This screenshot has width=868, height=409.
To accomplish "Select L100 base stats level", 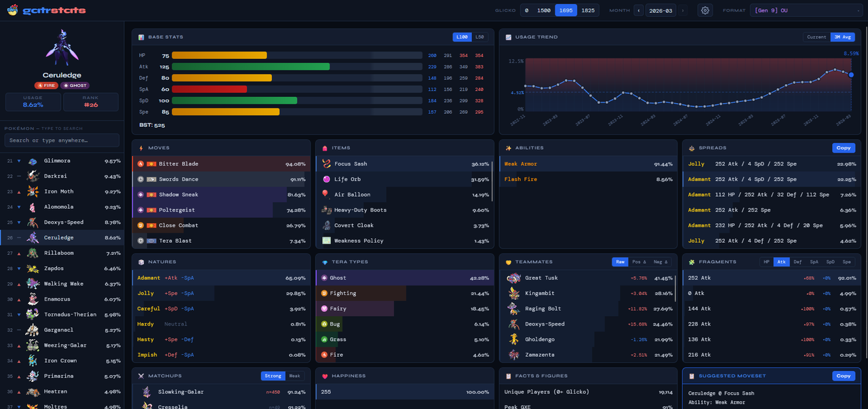I will point(462,37).
